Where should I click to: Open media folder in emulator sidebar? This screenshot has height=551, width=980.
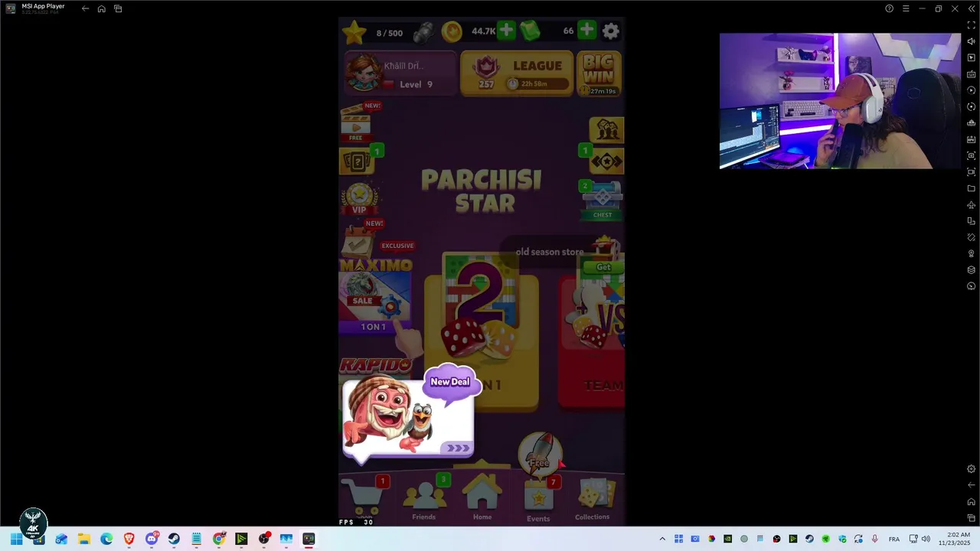(972, 188)
